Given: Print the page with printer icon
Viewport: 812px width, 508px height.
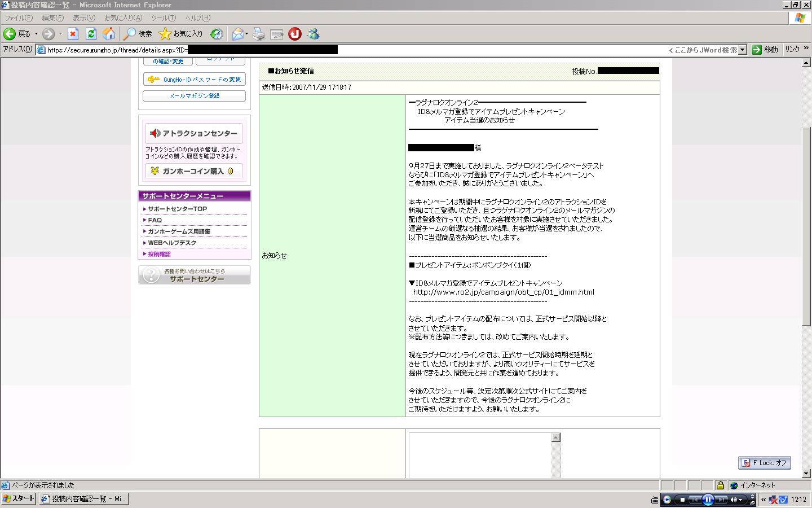Looking at the screenshot, I should 259,34.
